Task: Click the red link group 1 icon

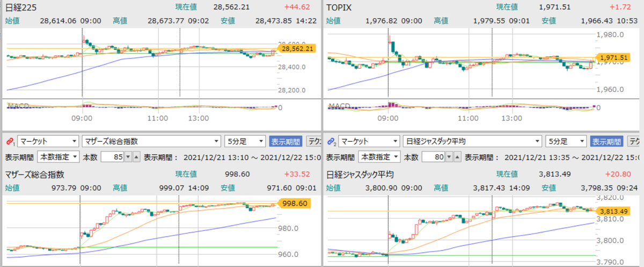Action: [x=10, y=141]
